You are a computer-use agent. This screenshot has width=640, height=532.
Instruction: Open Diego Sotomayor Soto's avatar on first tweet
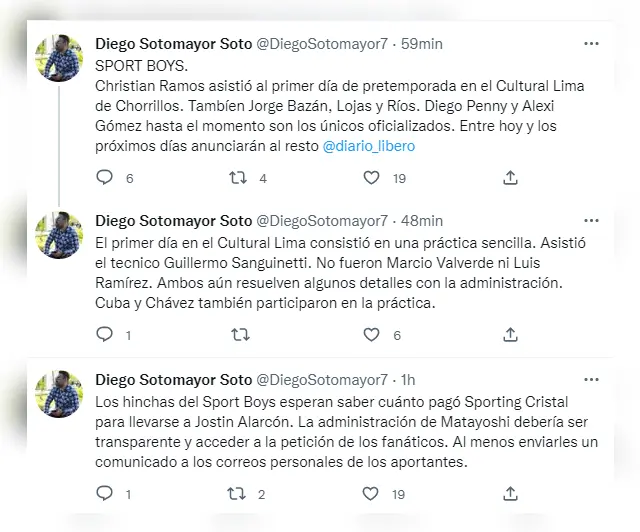click(x=58, y=59)
